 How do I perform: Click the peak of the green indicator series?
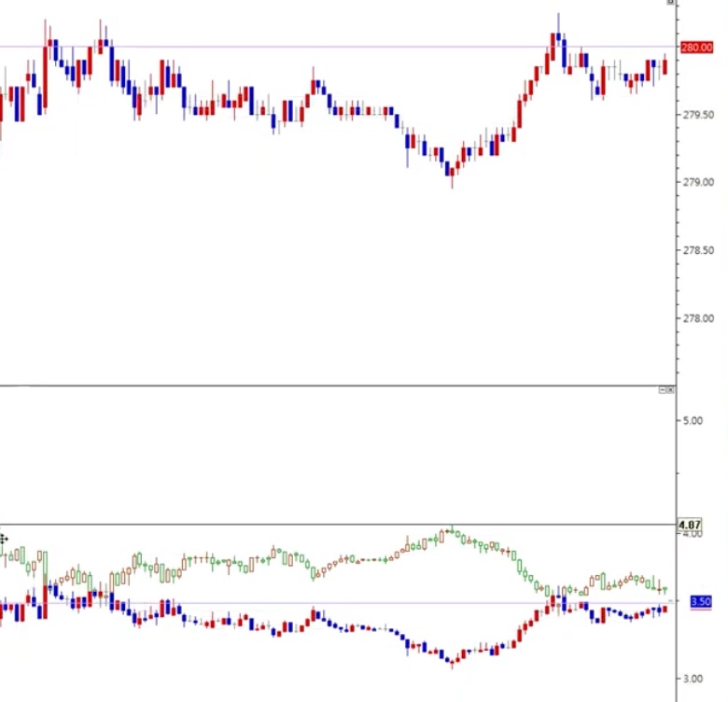point(452,531)
